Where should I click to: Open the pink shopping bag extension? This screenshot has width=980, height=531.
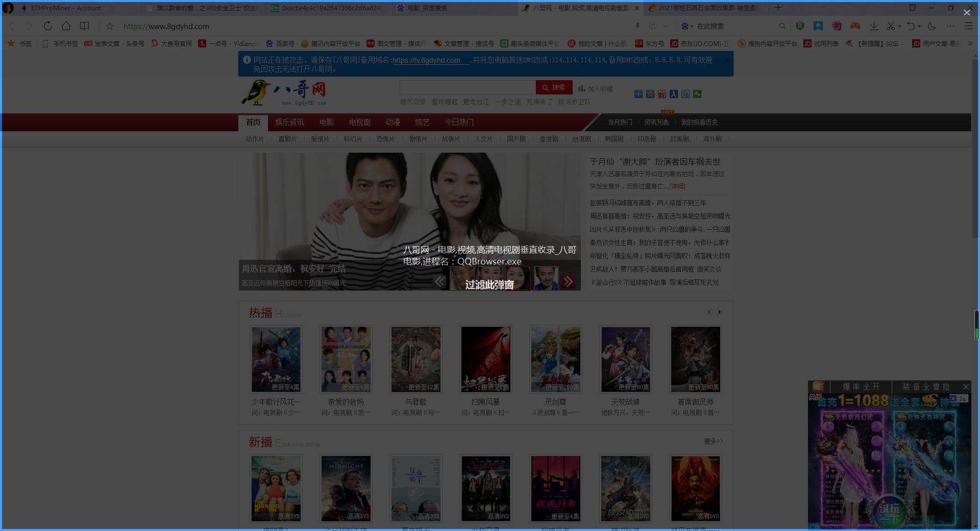837,26
